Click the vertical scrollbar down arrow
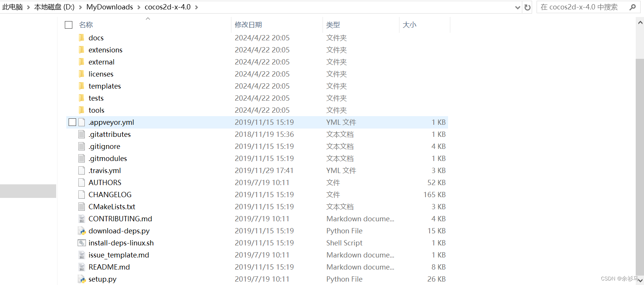The height and width of the screenshot is (285, 644). 640,280
